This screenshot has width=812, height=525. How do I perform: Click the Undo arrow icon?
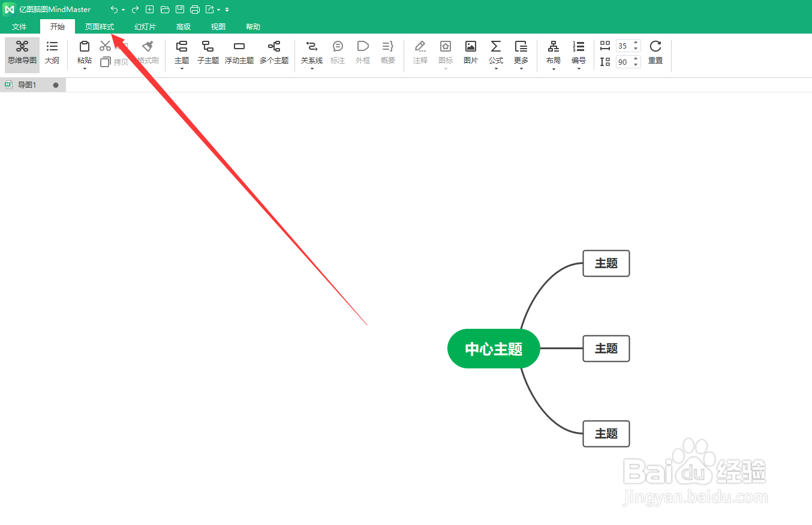(x=114, y=10)
